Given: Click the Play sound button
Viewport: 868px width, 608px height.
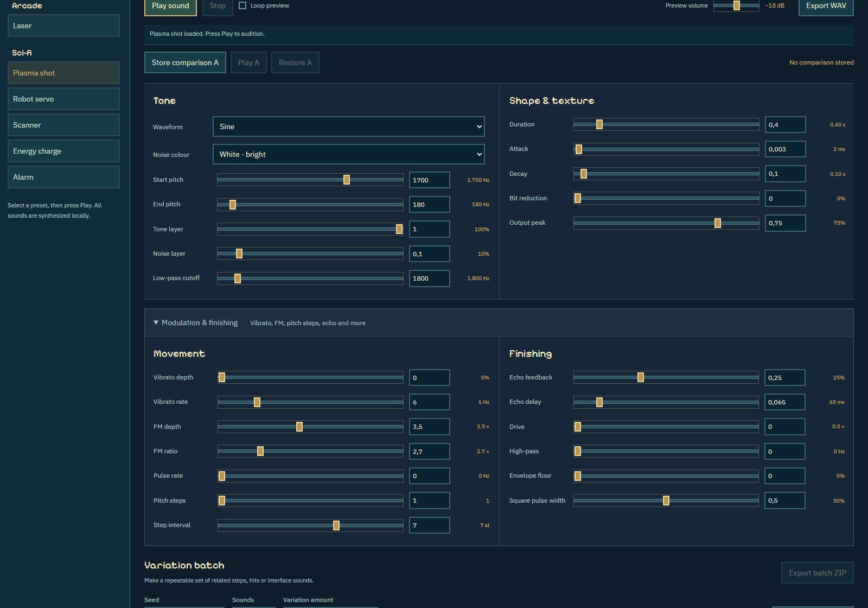Looking at the screenshot, I should 170,6.
